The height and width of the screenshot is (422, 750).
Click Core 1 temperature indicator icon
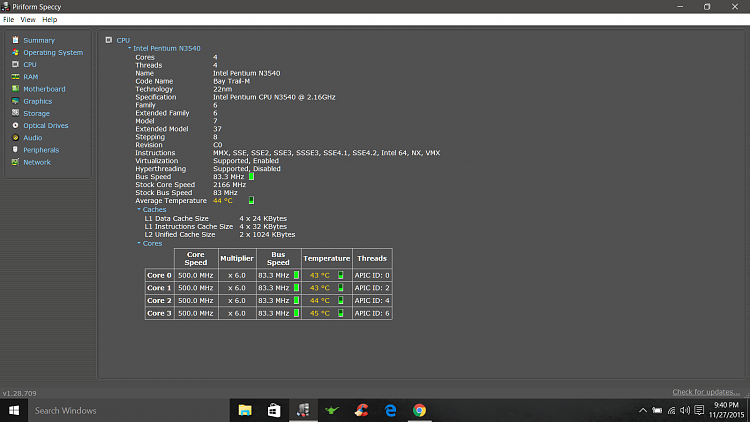pyautogui.click(x=341, y=288)
